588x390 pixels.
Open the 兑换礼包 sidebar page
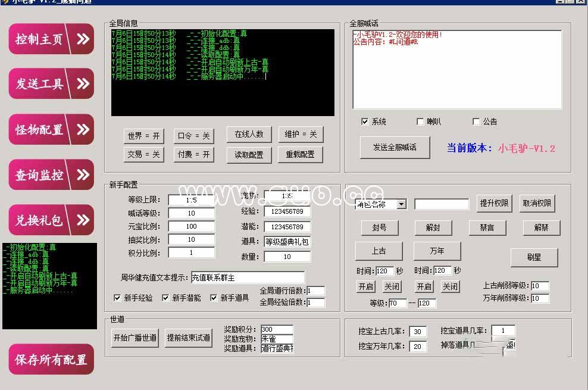[51, 220]
